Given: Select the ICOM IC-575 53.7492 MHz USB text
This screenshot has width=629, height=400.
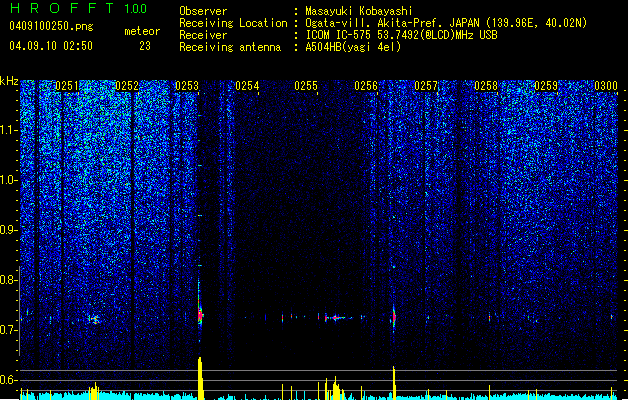Looking at the screenshot, I should click(402, 35).
